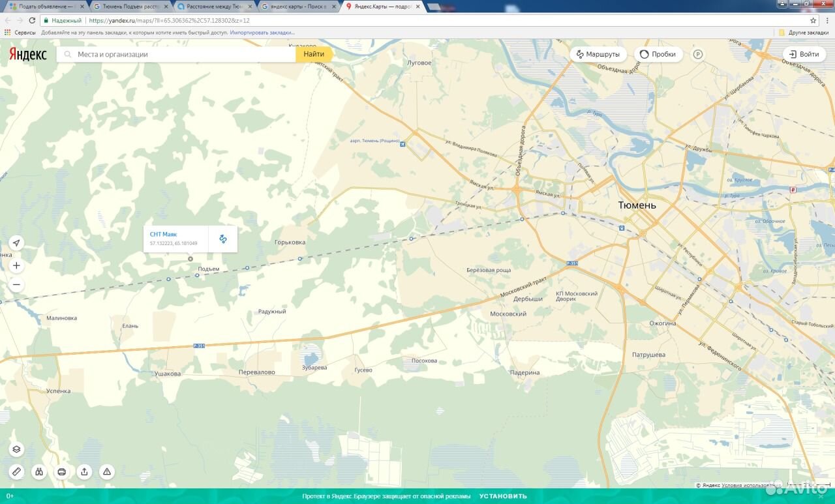This screenshot has width=835, height=504.
Task: Open the map layers selector
Action: (17, 449)
